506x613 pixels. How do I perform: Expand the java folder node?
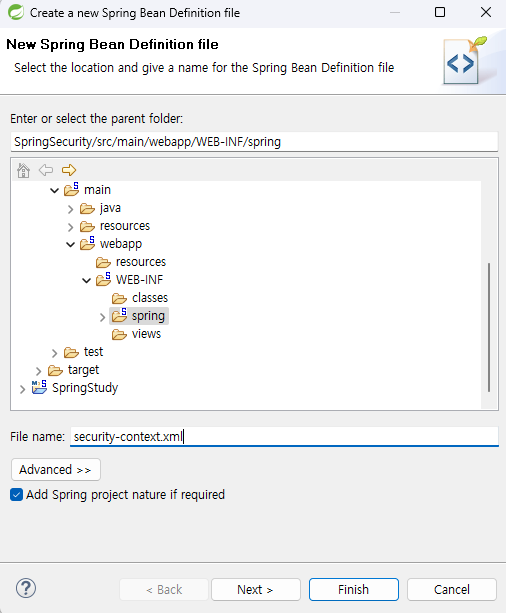click(70, 209)
